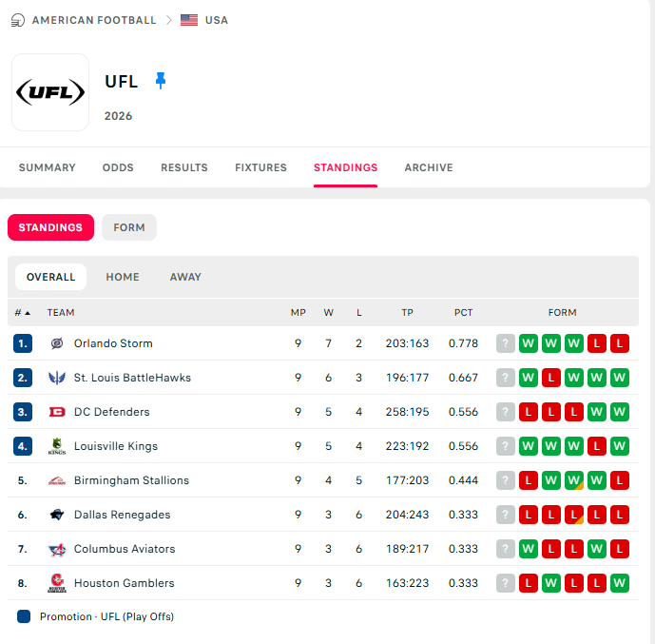Viewport: 655px width, 644px height.
Task: Click Dallas Renegades' L badge with orange corner
Action: pos(574,515)
